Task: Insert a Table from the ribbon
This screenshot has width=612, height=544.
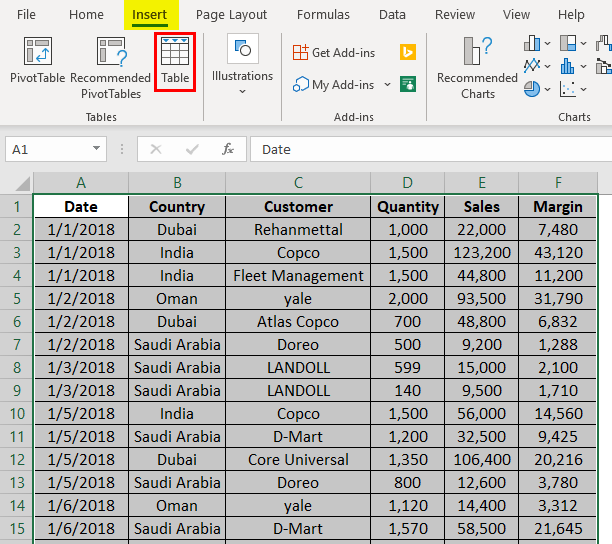Action: (x=175, y=60)
